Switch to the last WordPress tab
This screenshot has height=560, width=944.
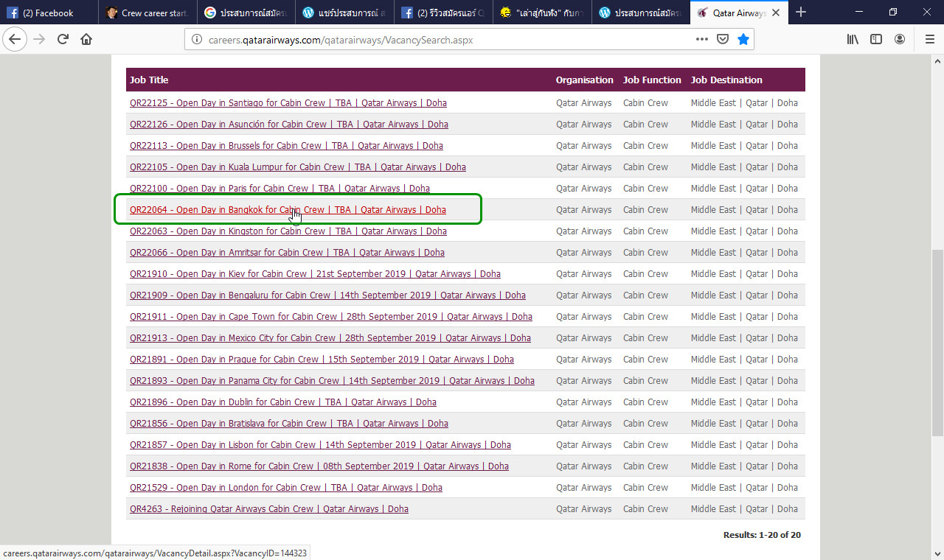641,13
